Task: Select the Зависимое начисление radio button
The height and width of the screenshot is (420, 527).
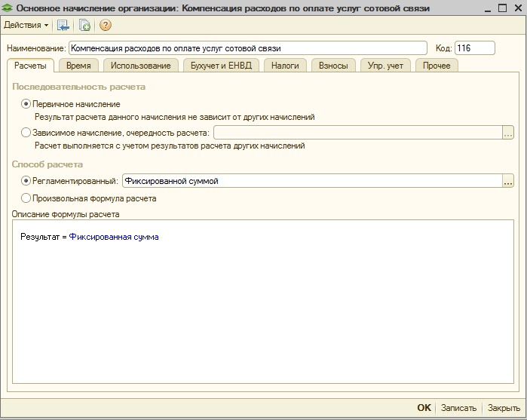Action: [26, 133]
